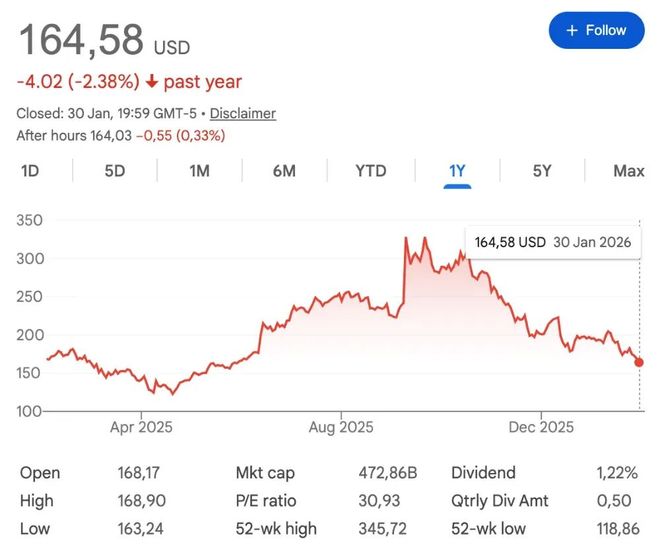Click the Mkt cap value 472,86B
This screenshot has width=660, height=559.
[389, 473]
